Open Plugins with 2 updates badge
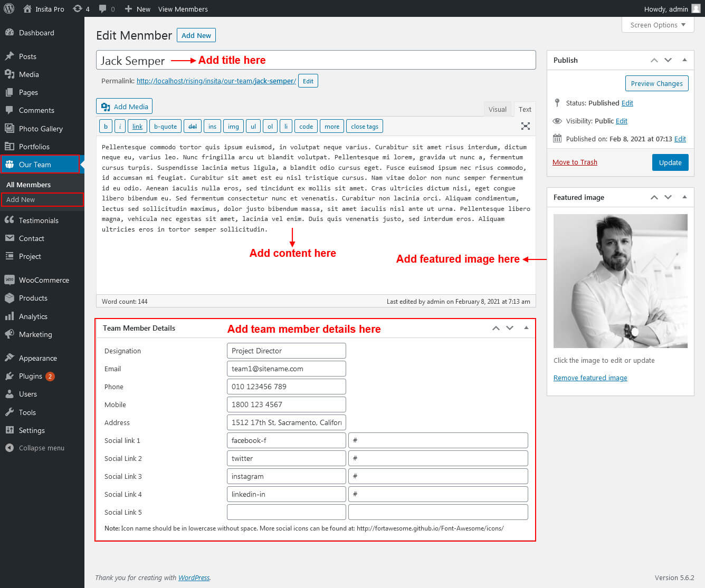The image size is (705, 588). [x=31, y=376]
